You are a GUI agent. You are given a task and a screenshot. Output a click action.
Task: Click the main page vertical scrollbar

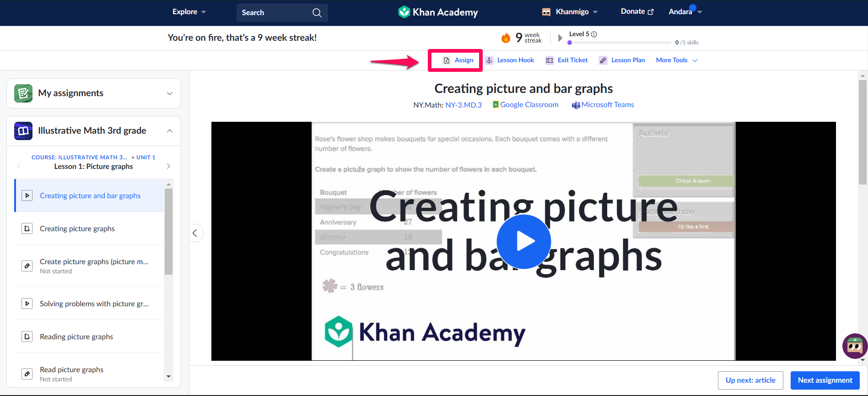(x=863, y=132)
